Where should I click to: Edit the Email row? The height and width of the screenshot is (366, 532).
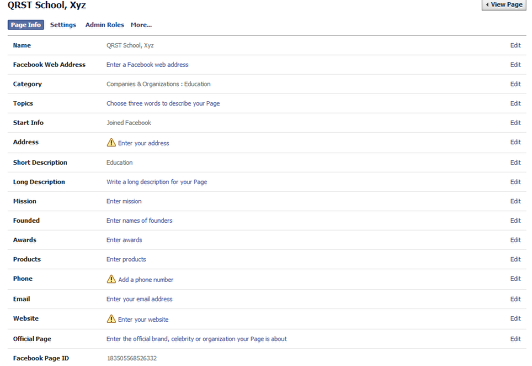(x=515, y=299)
